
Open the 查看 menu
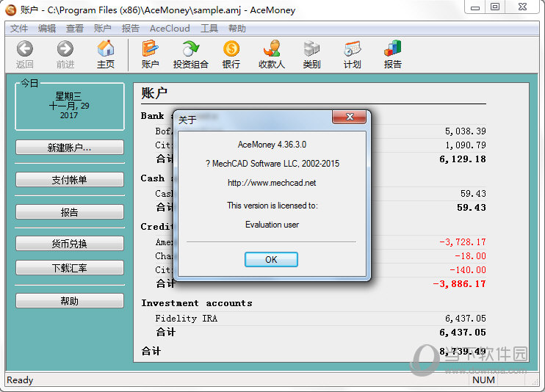point(75,29)
